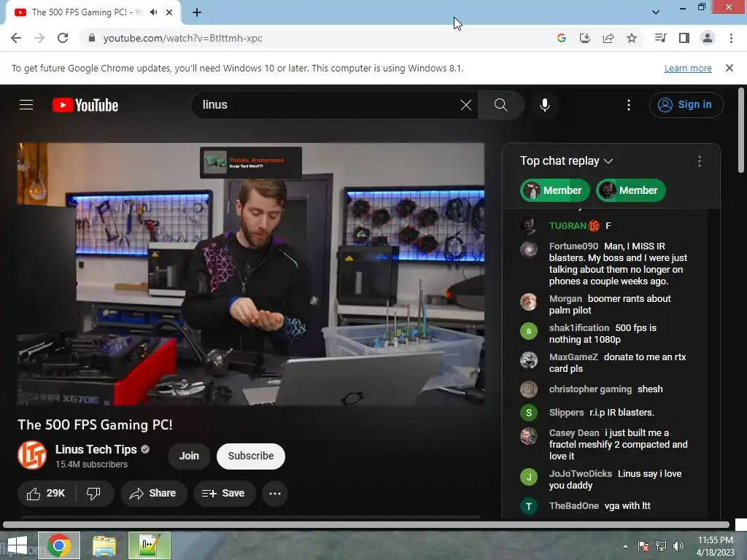Open File Explorer from taskbar
The width and height of the screenshot is (747, 560).
tap(104, 545)
